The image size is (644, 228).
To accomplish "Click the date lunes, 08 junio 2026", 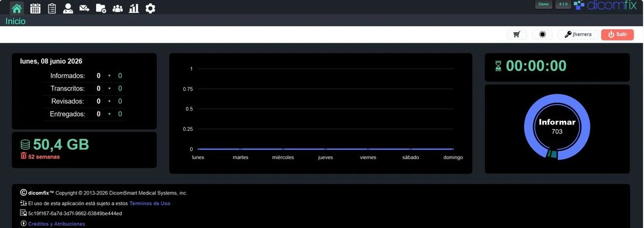I will tap(51, 61).
